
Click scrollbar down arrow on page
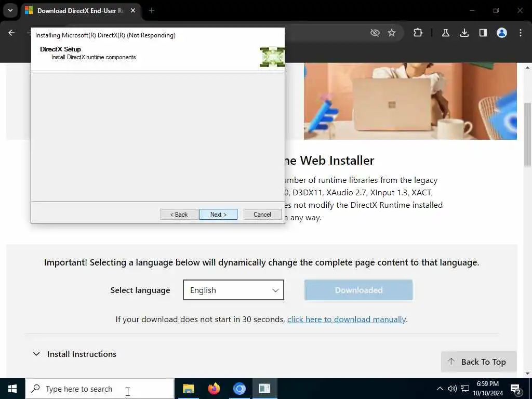tap(528, 374)
